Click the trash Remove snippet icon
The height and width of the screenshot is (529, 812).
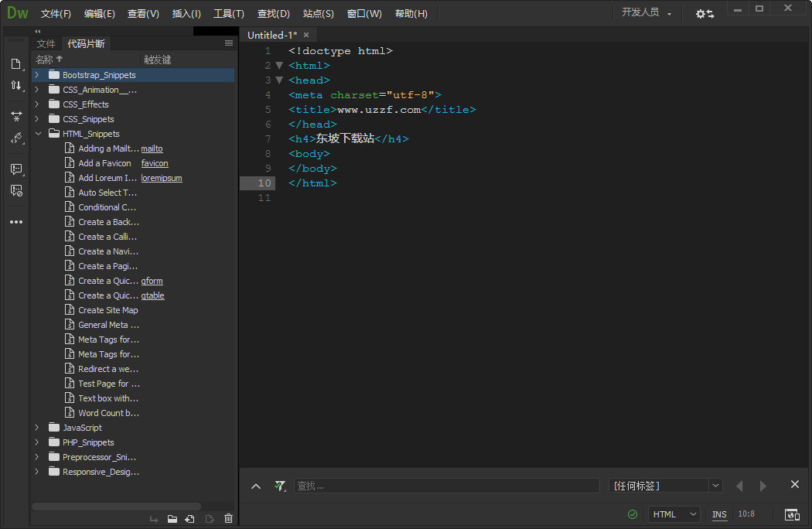point(228,519)
